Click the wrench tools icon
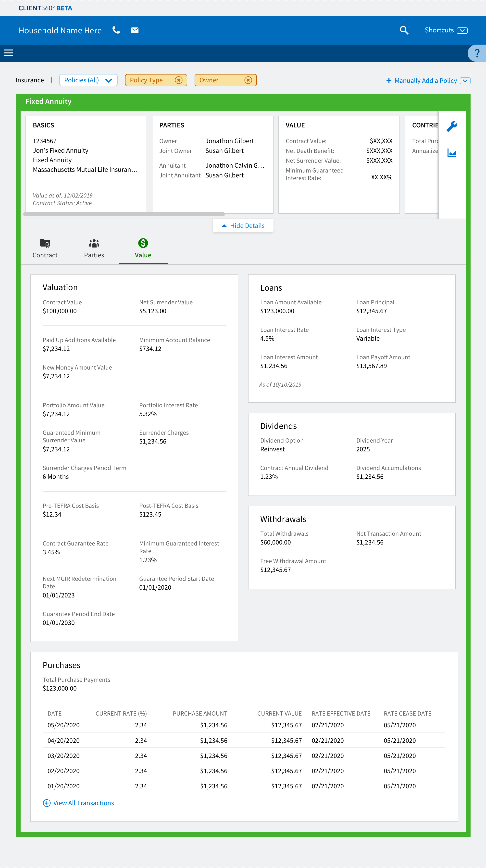 click(x=452, y=126)
